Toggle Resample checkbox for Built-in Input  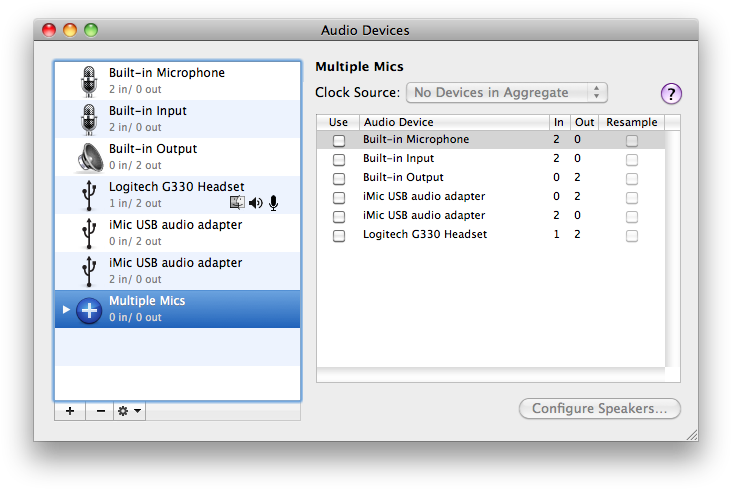(631, 159)
